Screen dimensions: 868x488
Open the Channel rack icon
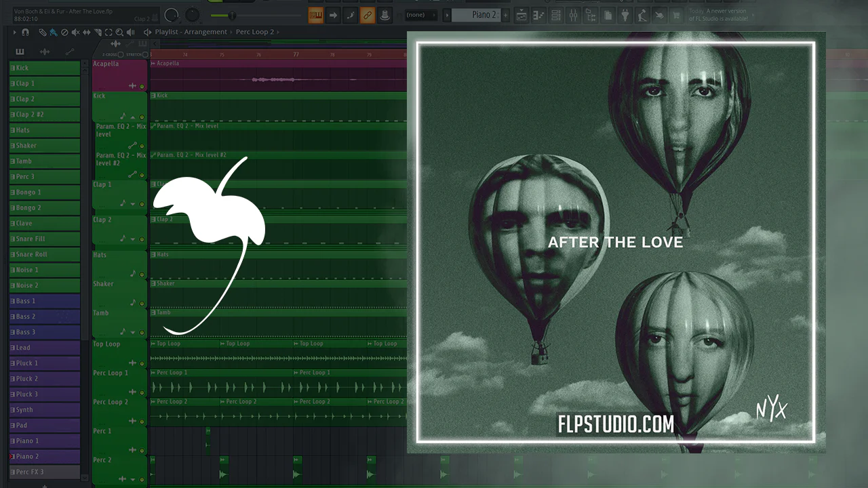click(556, 15)
